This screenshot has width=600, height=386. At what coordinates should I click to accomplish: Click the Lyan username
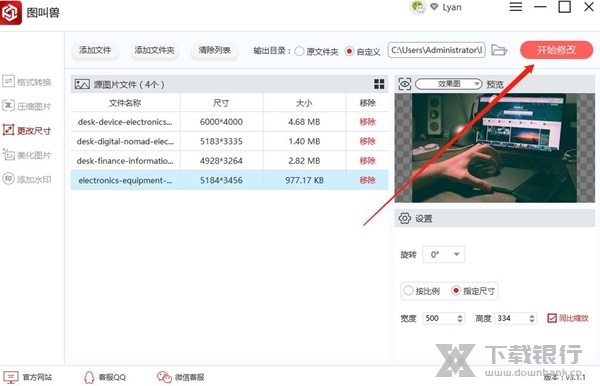click(452, 7)
